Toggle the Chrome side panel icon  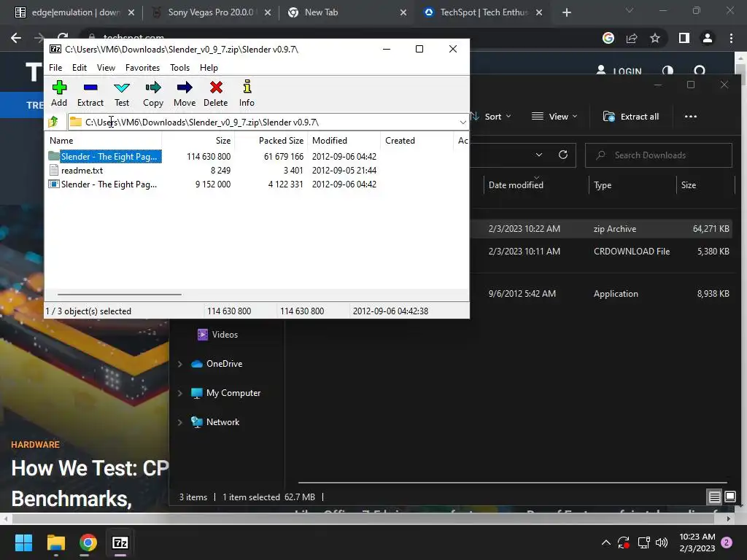click(684, 38)
